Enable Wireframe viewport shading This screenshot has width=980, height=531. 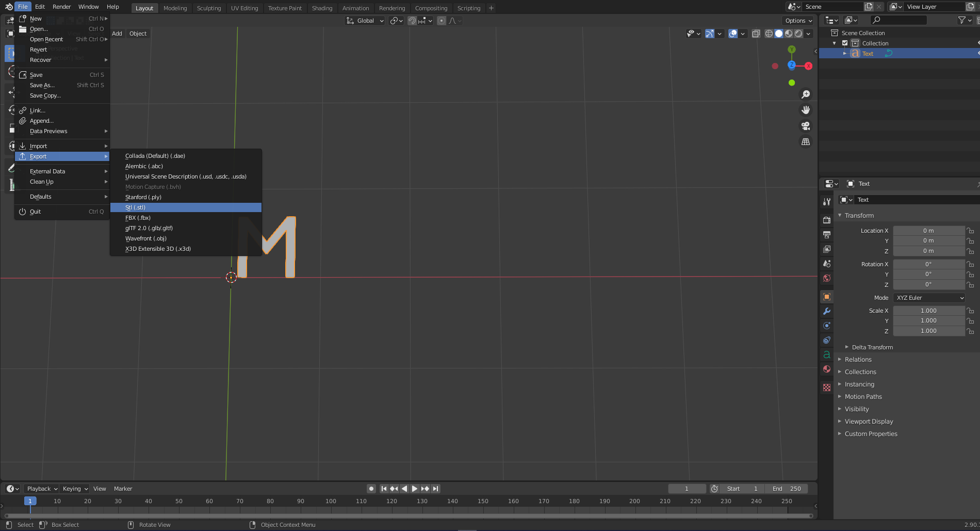pos(769,34)
